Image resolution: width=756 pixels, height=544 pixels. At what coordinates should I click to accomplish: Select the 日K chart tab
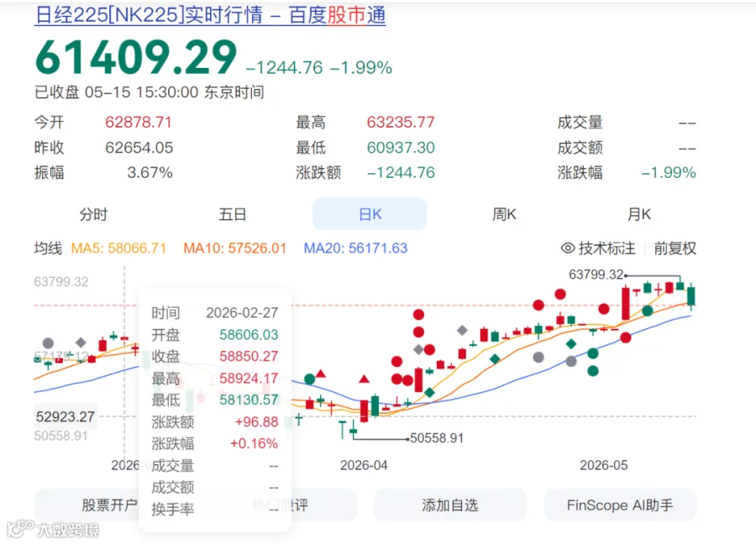[x=370, y=214]
